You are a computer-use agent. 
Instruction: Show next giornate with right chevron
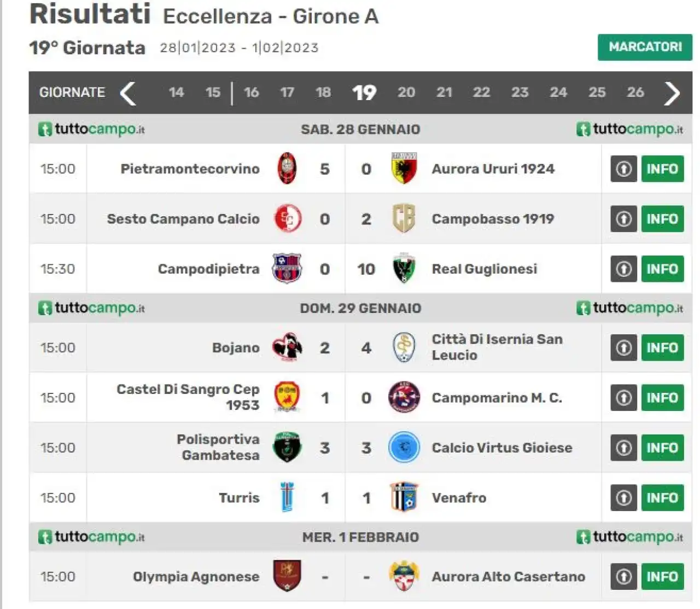[x=672, y=93]
